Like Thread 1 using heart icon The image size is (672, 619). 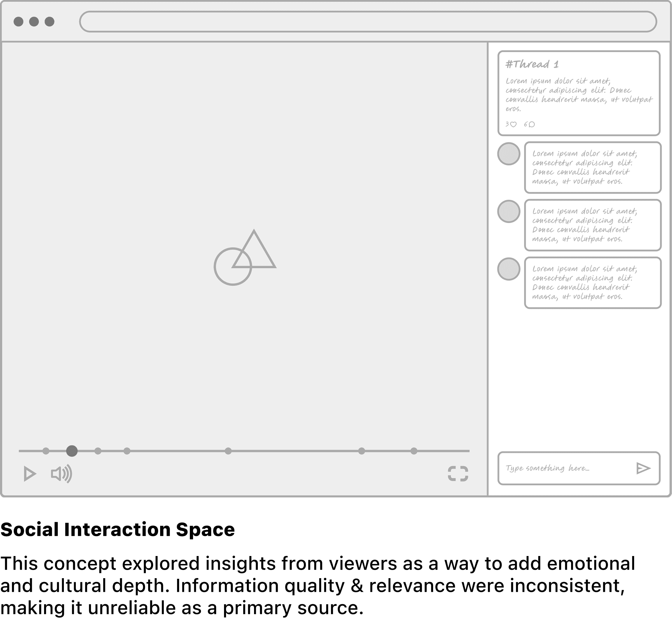[513, 124]
